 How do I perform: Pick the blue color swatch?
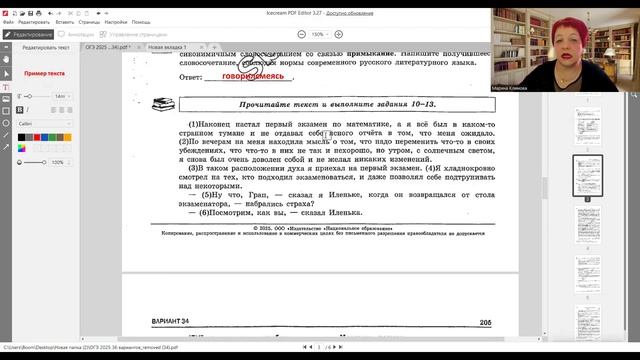(44, 138)
